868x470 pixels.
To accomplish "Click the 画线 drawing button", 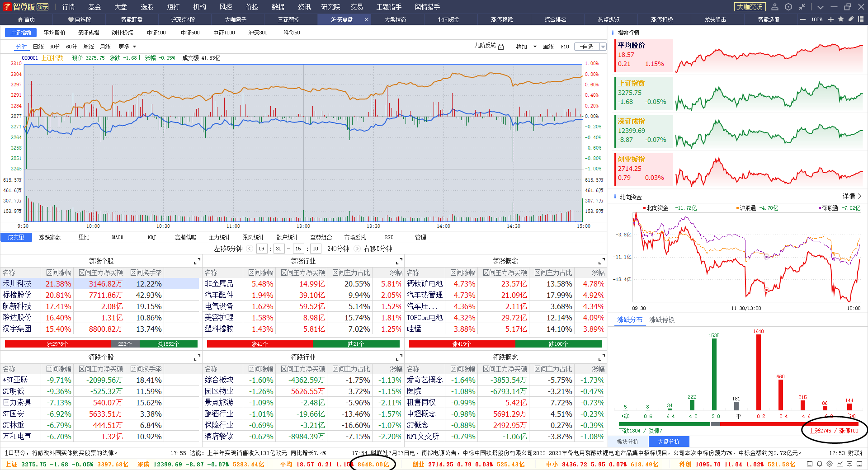I will click(548, 47).
